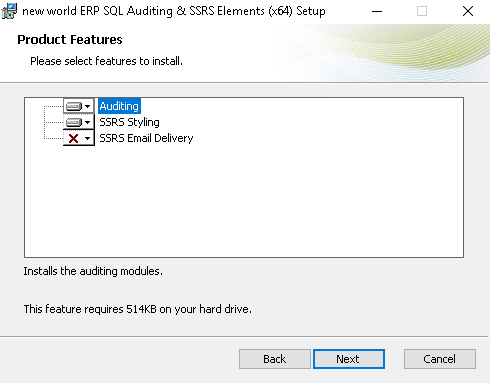Select the Auditing feature label
The width and height of the screenshot is (490, 383).
tap(119, 106)
